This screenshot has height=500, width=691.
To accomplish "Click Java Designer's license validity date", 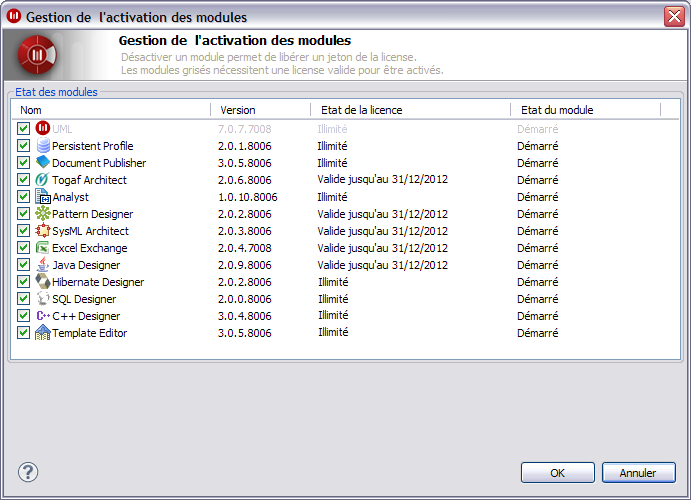I will 383,265.
